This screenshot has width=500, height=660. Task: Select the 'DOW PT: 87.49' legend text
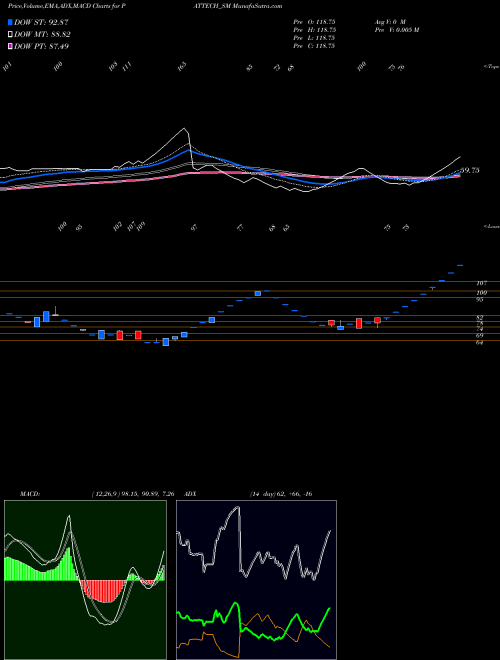coord(41,46)
